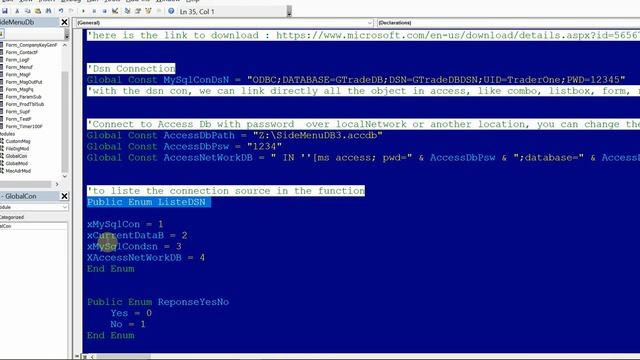The width and height of the screenshot is (640, 360).
Task: Click the toolbar options overflow arrow
Action: coord(289,12)
